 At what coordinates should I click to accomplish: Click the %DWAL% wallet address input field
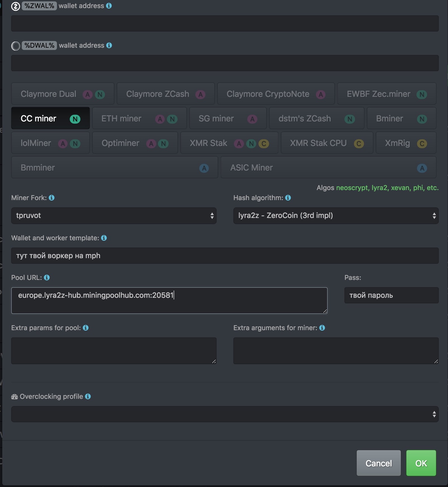point(225,63)
